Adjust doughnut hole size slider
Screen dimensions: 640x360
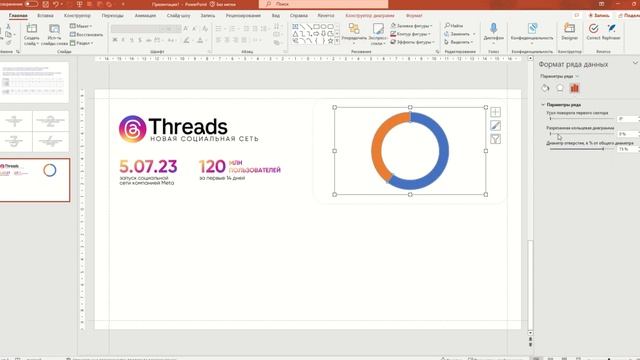point(582,149)
